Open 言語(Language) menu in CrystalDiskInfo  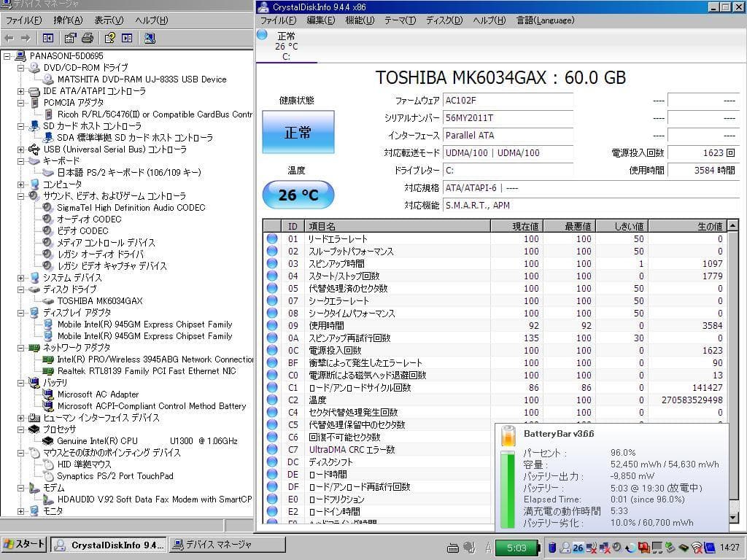point(546,20)
